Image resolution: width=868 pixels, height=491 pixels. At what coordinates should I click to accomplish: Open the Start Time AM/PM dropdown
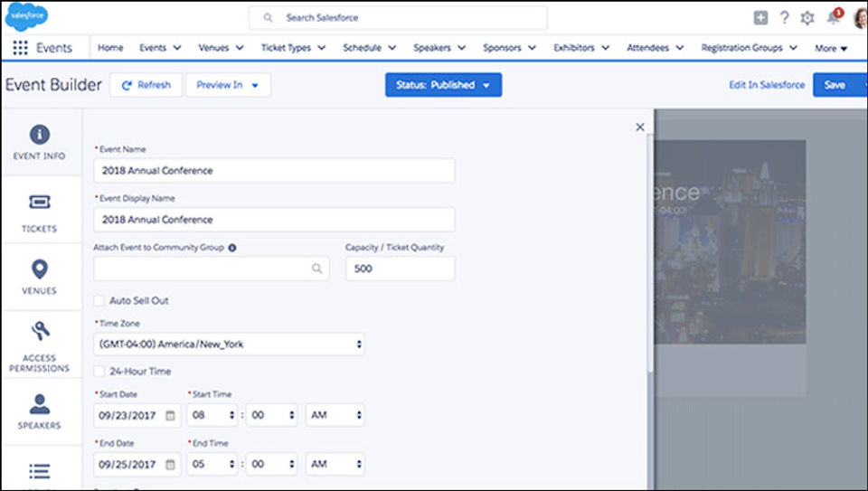pos(335,415)
